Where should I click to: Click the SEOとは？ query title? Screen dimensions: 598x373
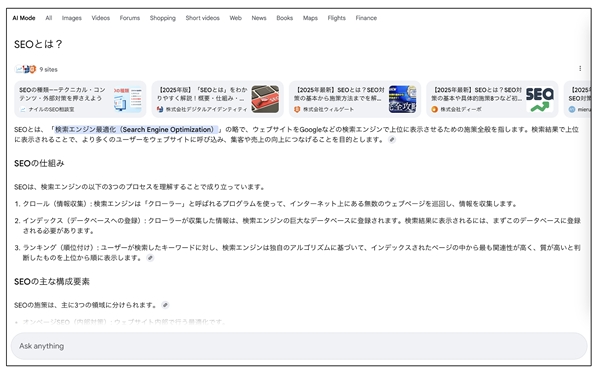tap(38, 44)
